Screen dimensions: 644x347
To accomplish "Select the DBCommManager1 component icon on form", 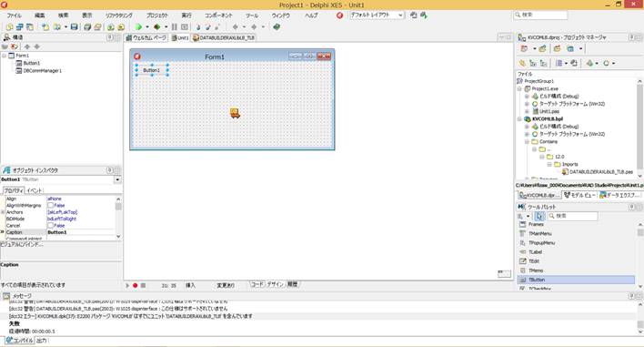I will pyautogui.click(x=235, y=113).
